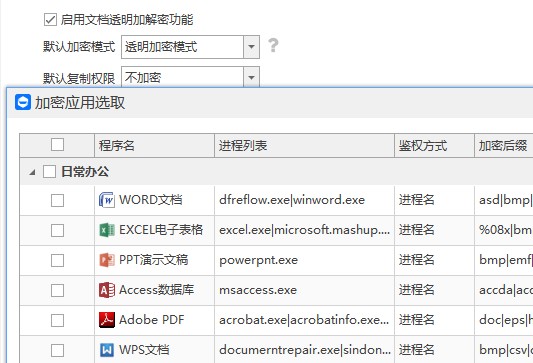The image size is (533, 363).
Task: Check the WPS文档 row checkbox
Action: (57, 350)
